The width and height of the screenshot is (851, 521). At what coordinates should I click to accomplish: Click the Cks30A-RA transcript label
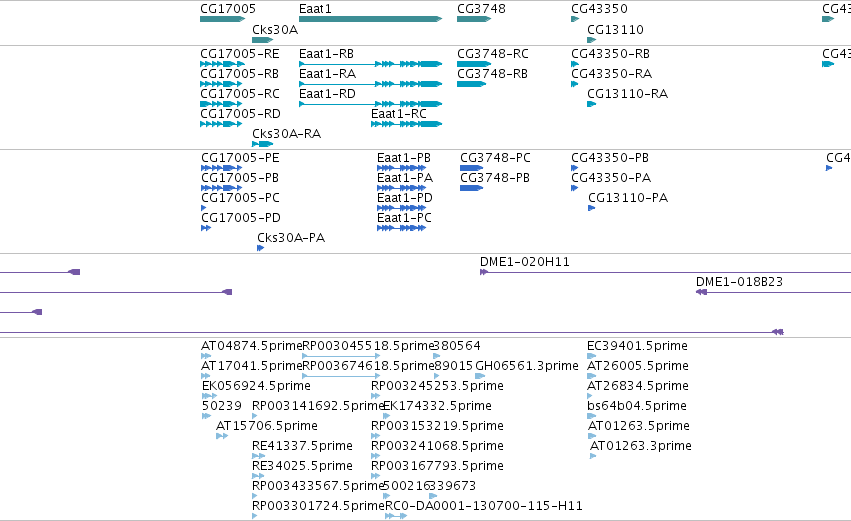click(287, 134)
